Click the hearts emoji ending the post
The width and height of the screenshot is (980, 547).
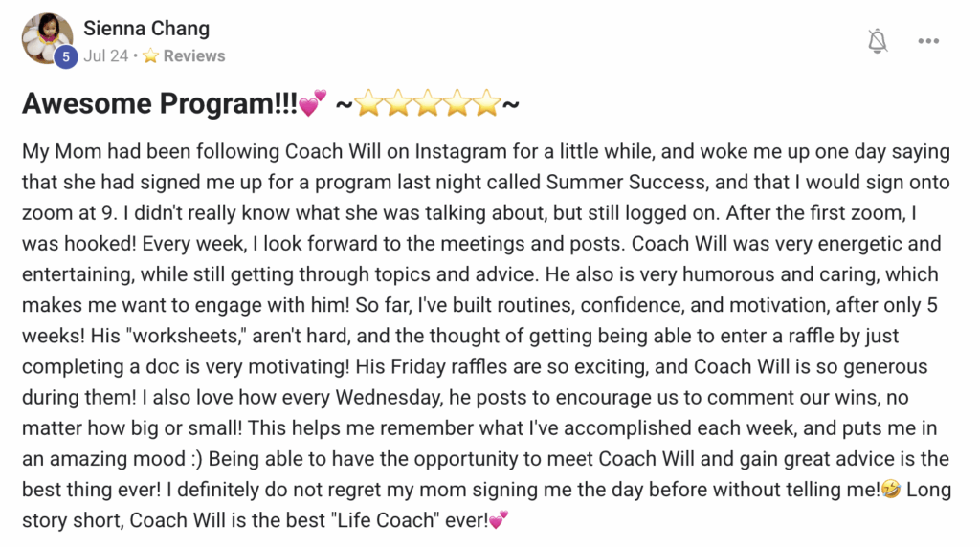498,519
